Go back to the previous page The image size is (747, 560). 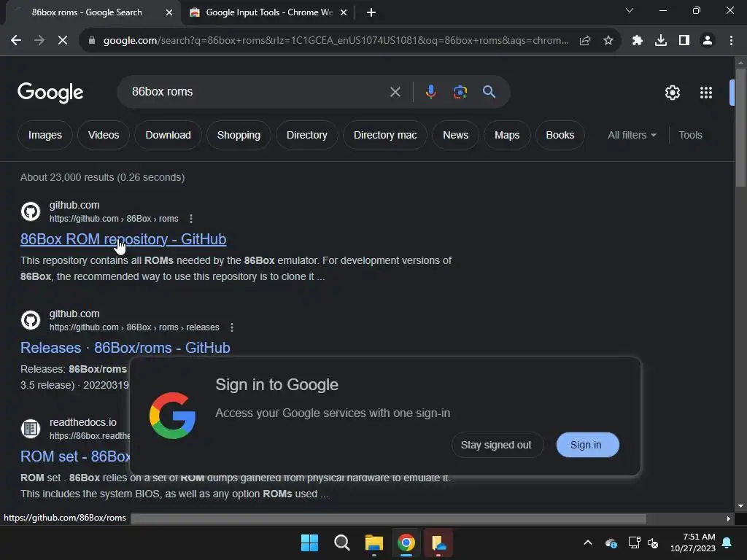coord(16,41)
